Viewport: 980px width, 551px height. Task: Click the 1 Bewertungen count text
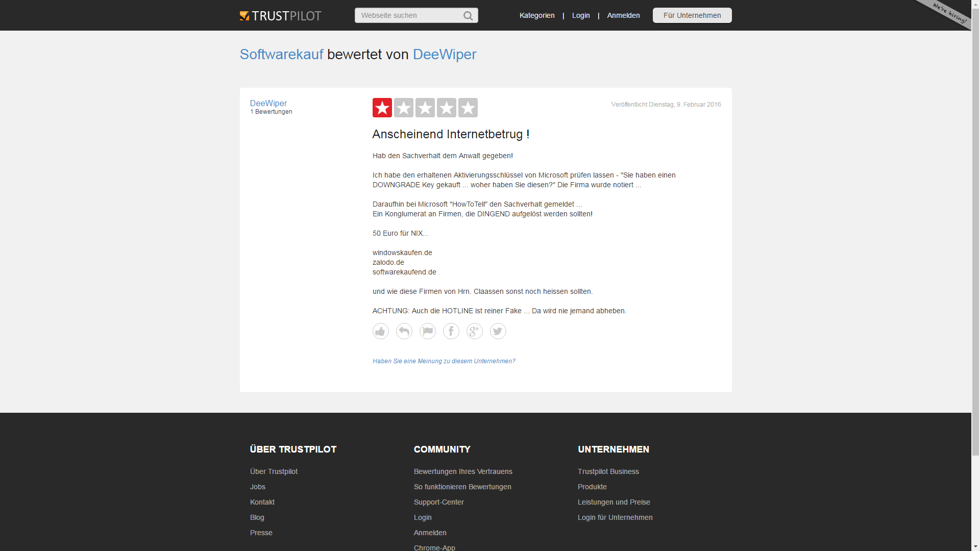[x=271, y=112]
